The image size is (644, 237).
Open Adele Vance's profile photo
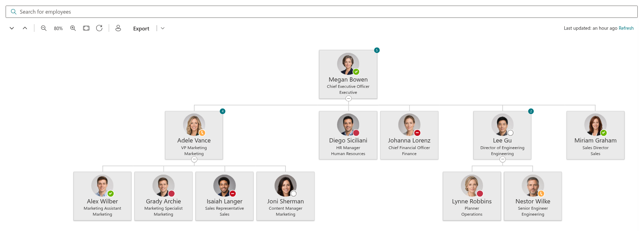194,125
